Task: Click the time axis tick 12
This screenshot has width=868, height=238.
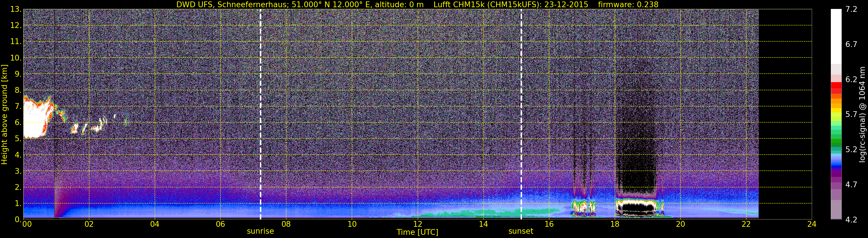Action: tap(417, 224)
